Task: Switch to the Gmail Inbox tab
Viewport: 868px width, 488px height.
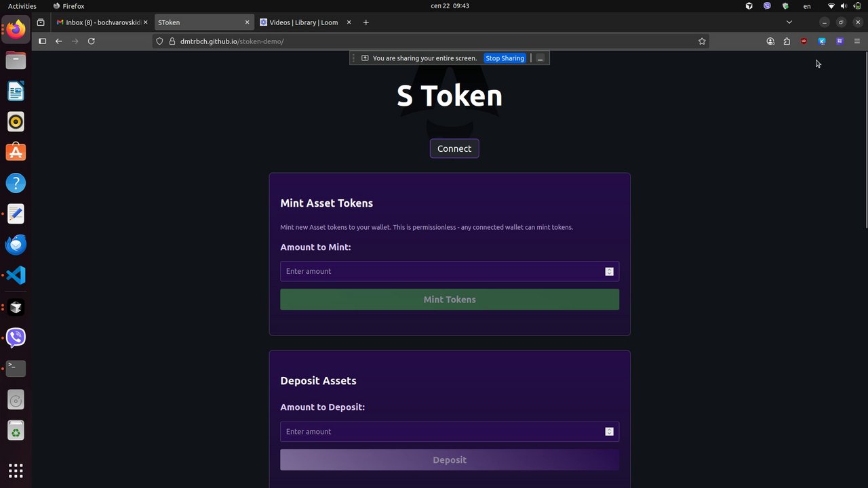Action: tap(98, 22)
